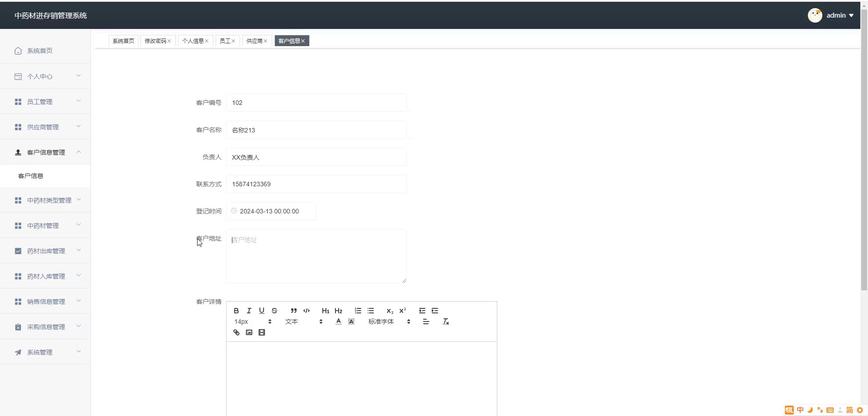Focus the 客户地址 text area
This screenshot has width=868, height=416.
pyautogui.click(x=316, y=256)
